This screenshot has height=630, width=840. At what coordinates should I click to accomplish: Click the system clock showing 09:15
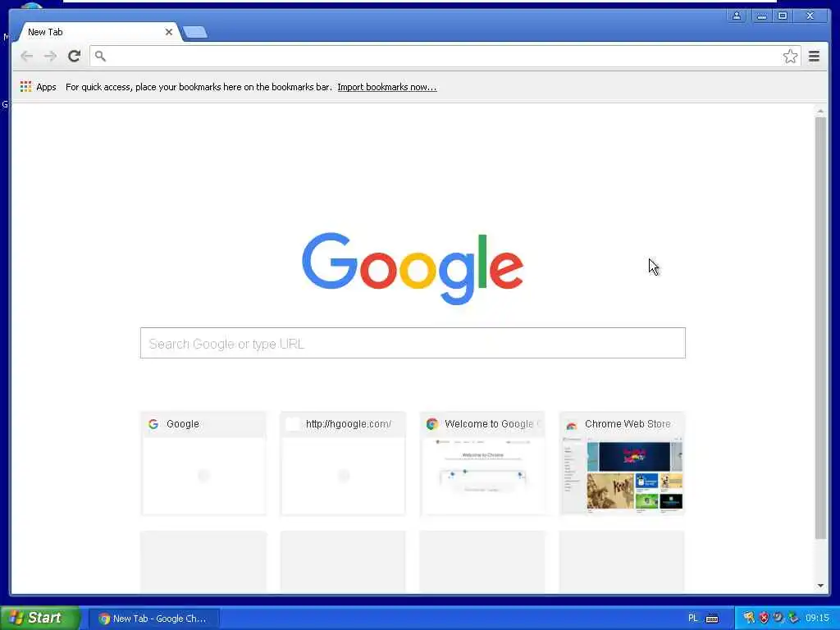point(817,619)
